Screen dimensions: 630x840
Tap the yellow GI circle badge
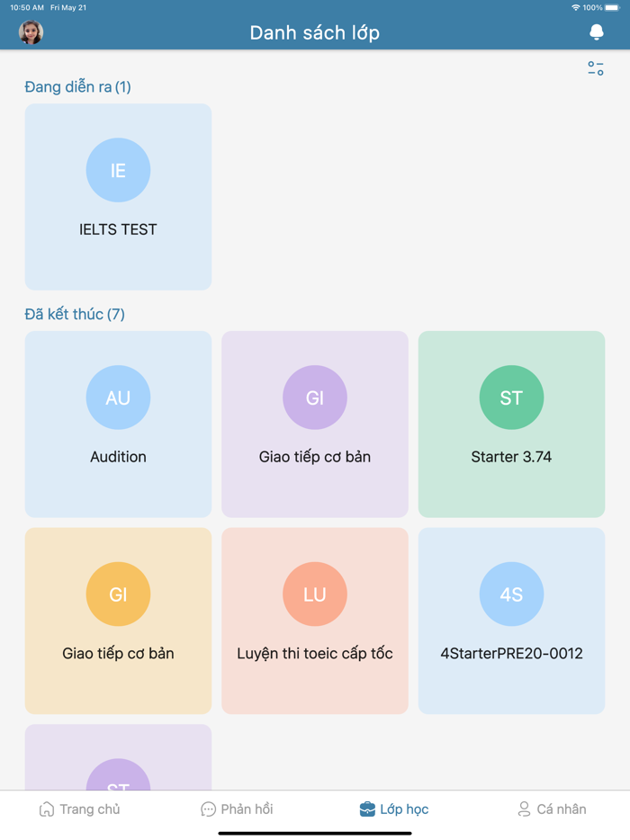(x=118, y=594)
